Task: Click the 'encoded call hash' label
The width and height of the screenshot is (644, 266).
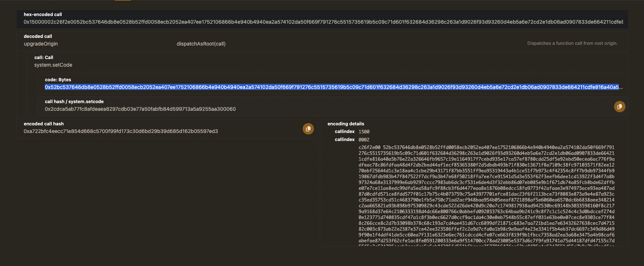Action: click(x=43, y=124)
